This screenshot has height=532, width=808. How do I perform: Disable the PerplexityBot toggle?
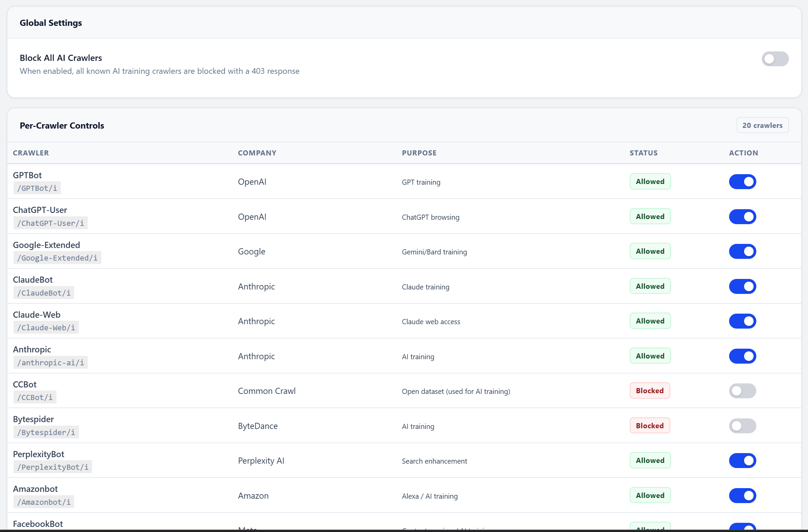click(742, 461)
